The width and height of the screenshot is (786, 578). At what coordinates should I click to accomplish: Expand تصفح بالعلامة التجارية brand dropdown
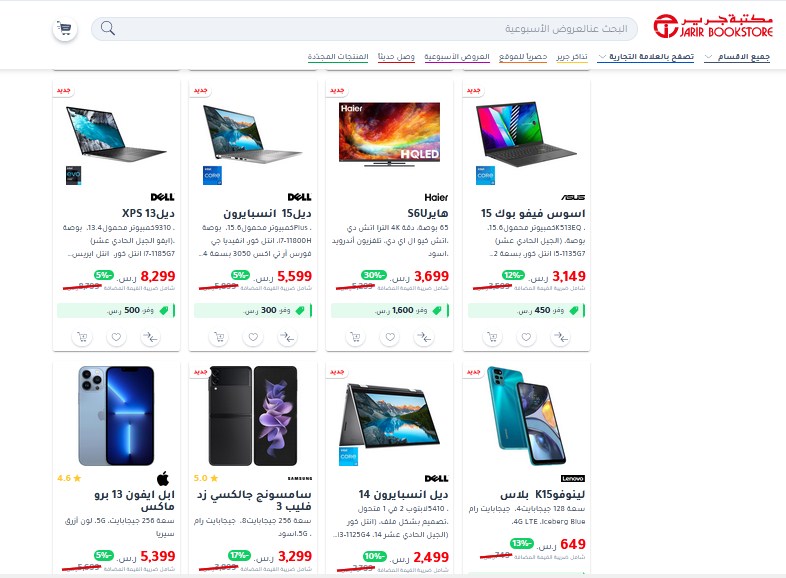point(646,57)
